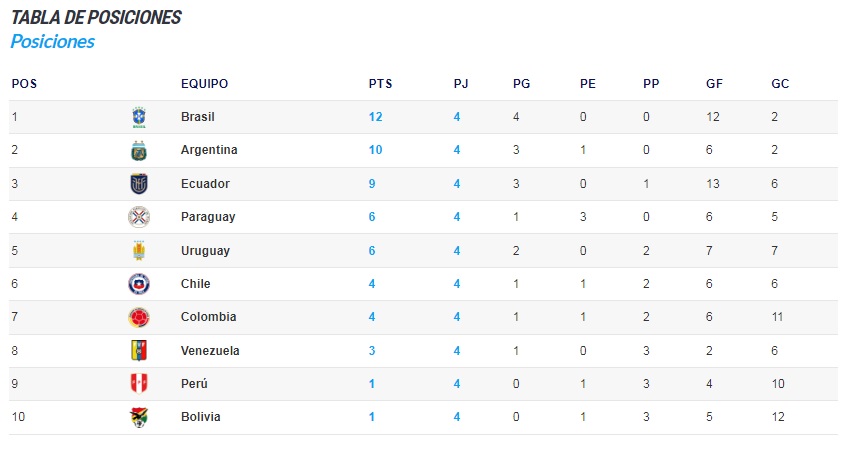Image resolution: width=847 pixels, height=449 pixels.
Task: Select the Ecuador federation crest
Action: point(139,184)
